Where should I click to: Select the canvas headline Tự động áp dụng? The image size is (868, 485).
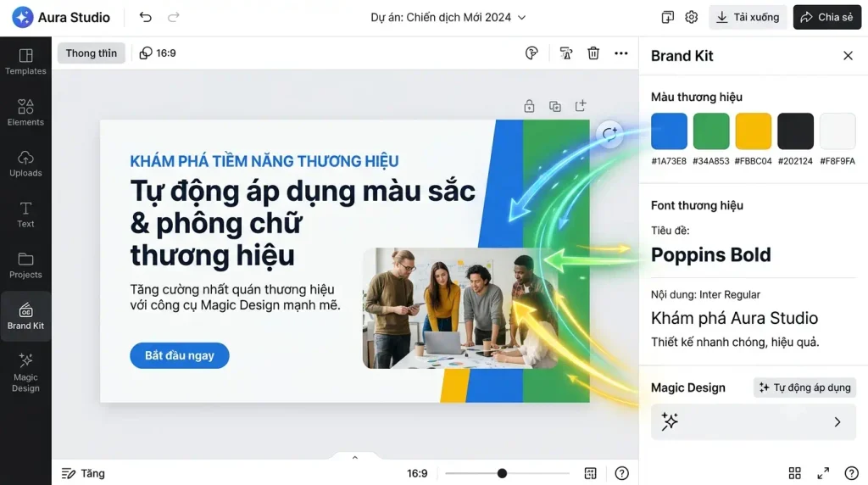(x=303, y=223)
